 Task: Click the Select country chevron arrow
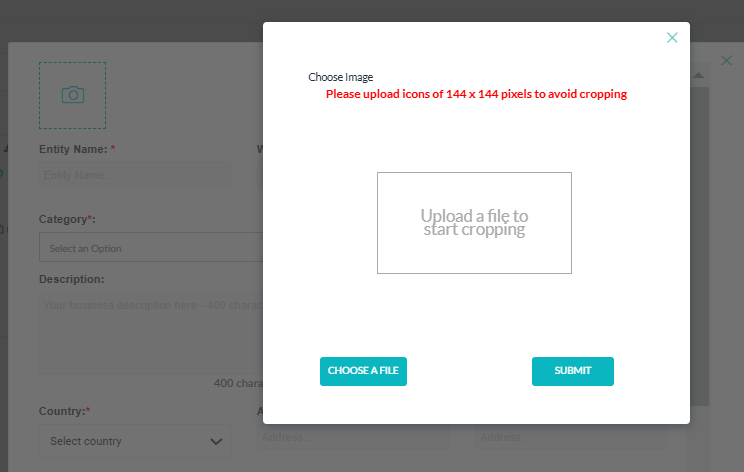tap(216, 442)
